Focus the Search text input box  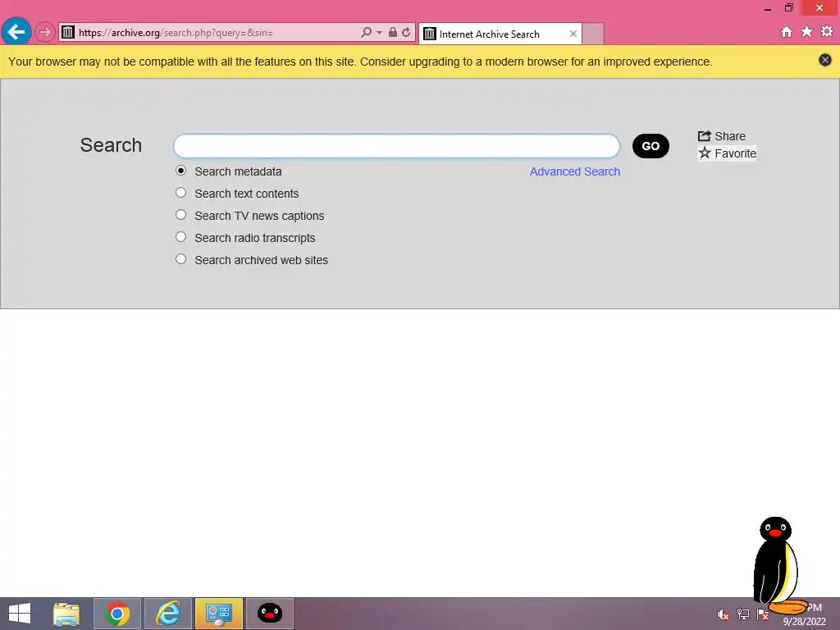point(396,146)
